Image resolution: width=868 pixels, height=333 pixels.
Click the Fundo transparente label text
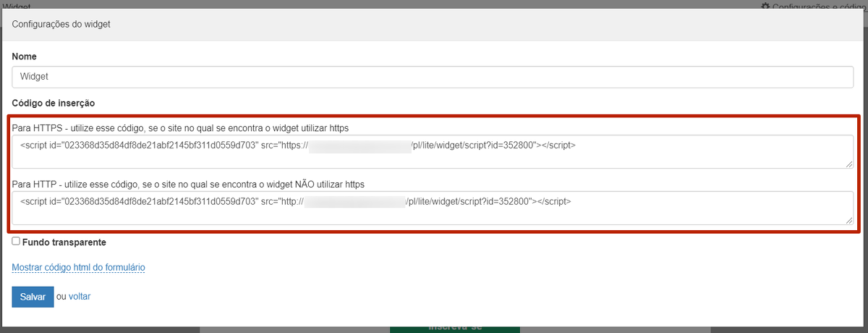[64, 243]
